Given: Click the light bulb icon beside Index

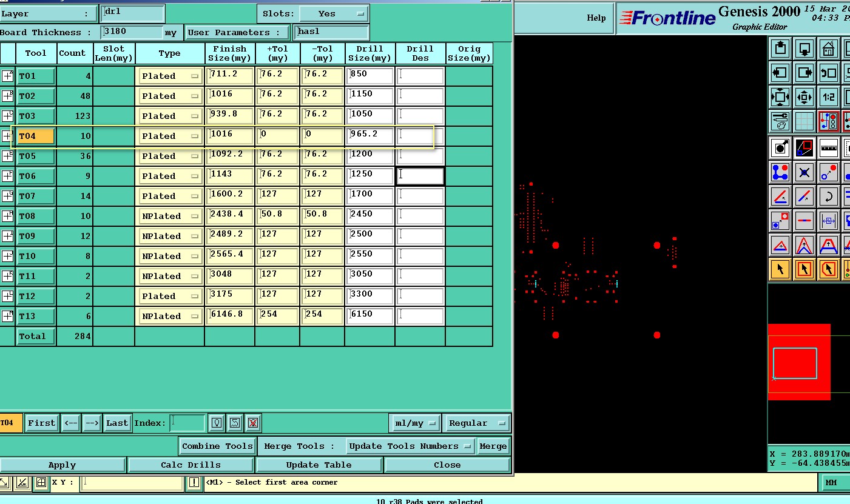Looking at the screenshot, I should tap(217, 423).
